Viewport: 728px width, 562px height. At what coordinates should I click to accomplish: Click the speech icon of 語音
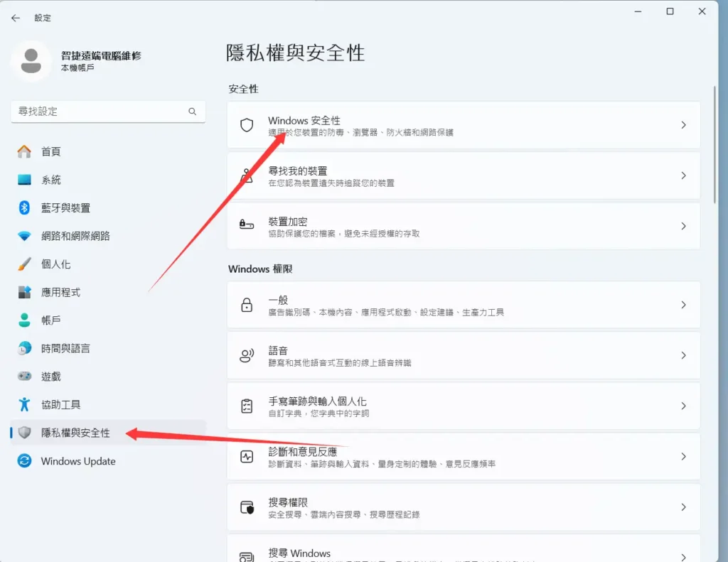click(x=247, y=355)
